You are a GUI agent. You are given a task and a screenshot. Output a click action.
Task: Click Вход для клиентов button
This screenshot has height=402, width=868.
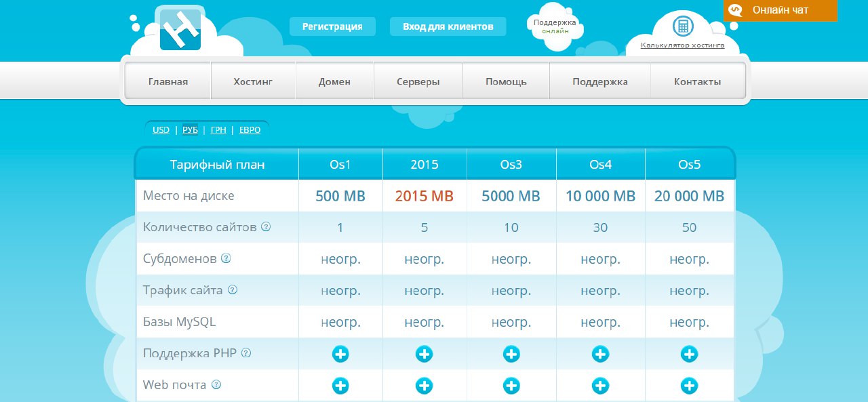(x=448, y=26)
